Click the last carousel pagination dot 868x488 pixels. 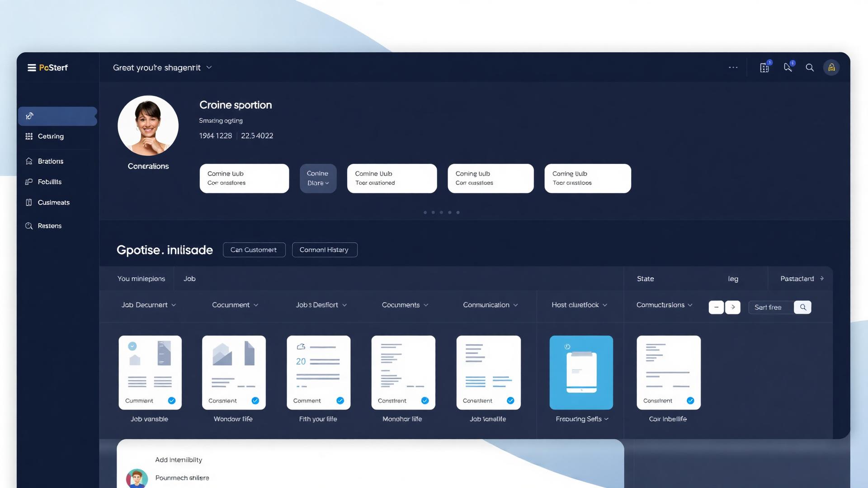click(458, 212)
